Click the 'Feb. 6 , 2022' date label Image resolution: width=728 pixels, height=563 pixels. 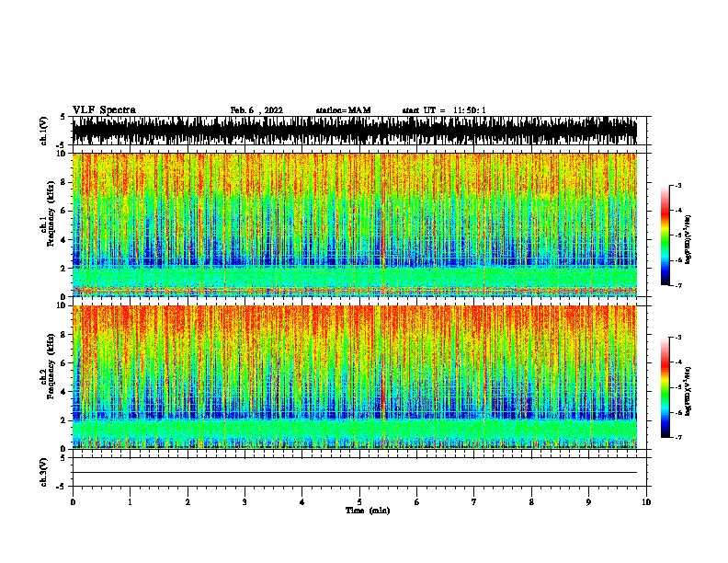pos(256,110)
